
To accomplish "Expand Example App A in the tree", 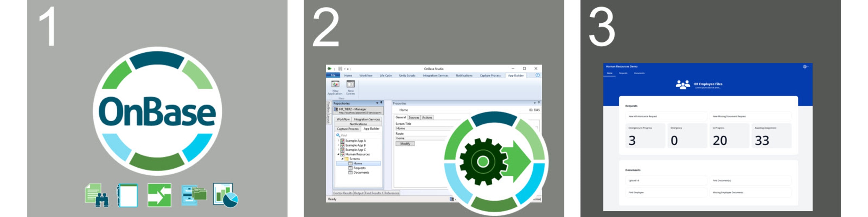I will [x=338, y=140].
